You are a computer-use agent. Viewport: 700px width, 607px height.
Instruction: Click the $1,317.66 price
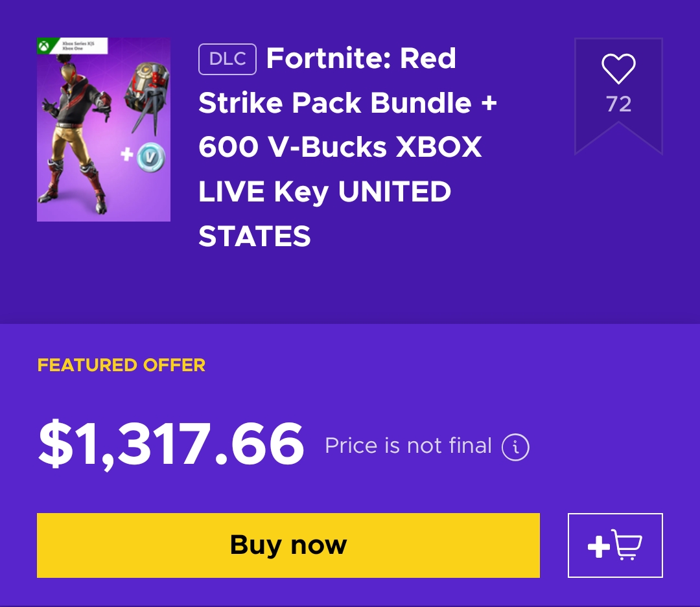pyautogui.click(x=171, y=444)
